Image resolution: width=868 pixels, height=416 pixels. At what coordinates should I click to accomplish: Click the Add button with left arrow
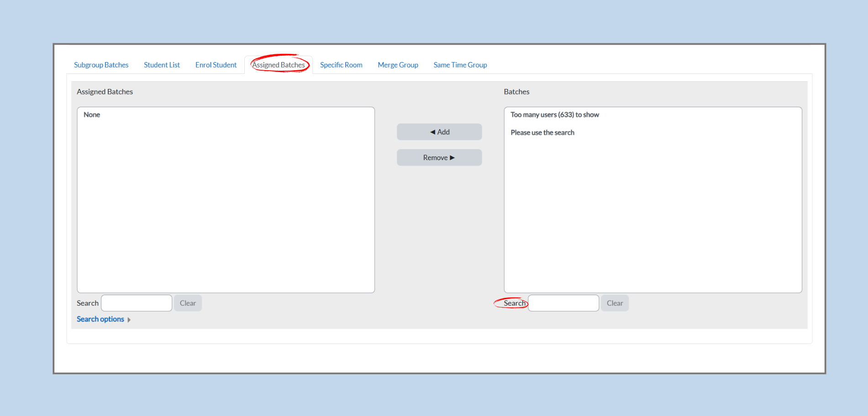pos(439,132)
